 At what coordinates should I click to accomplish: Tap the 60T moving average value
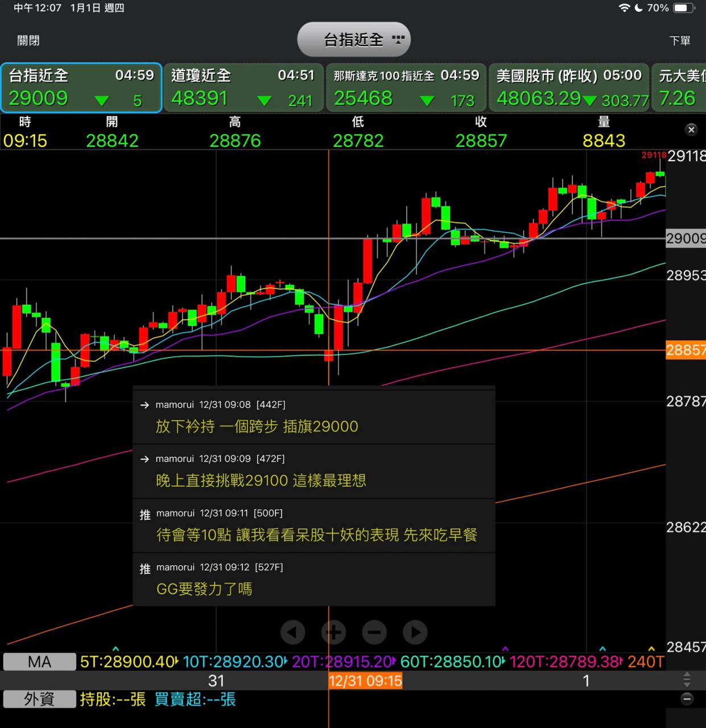click(451, 661)
